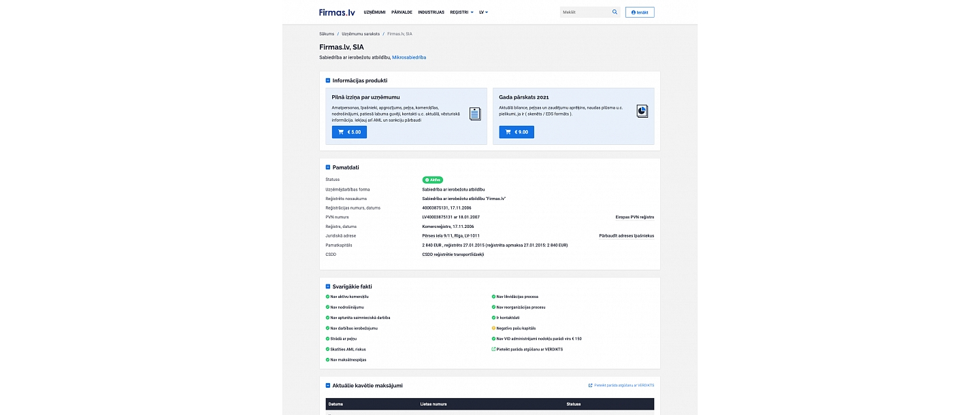The width and height of the screenshot is (980, 415).
Task: Open the Uzņēmumi menu item
Action: click(x=374, y=12)
